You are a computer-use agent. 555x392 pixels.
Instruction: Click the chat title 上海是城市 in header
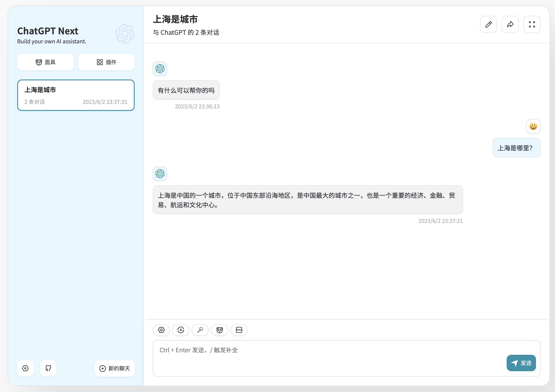point(176,19)
